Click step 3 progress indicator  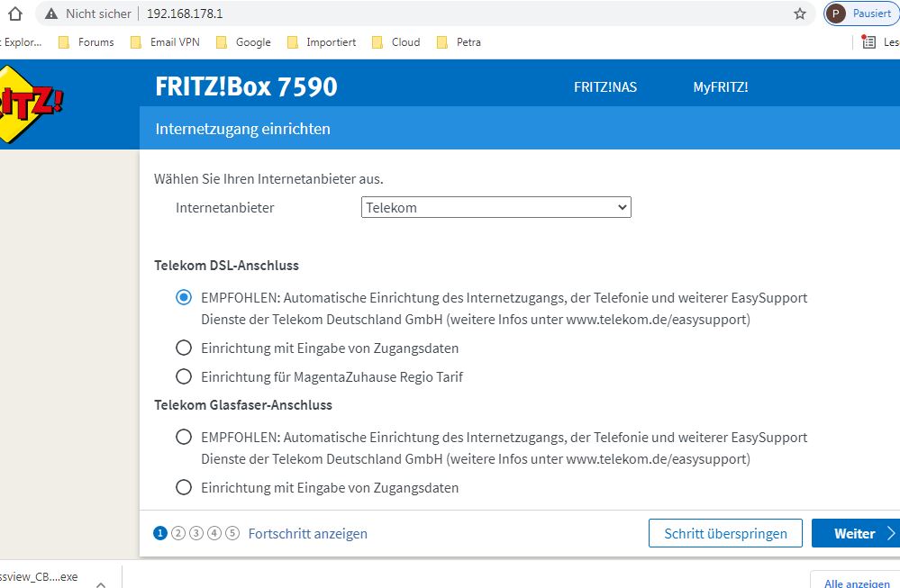pos(196,533)
